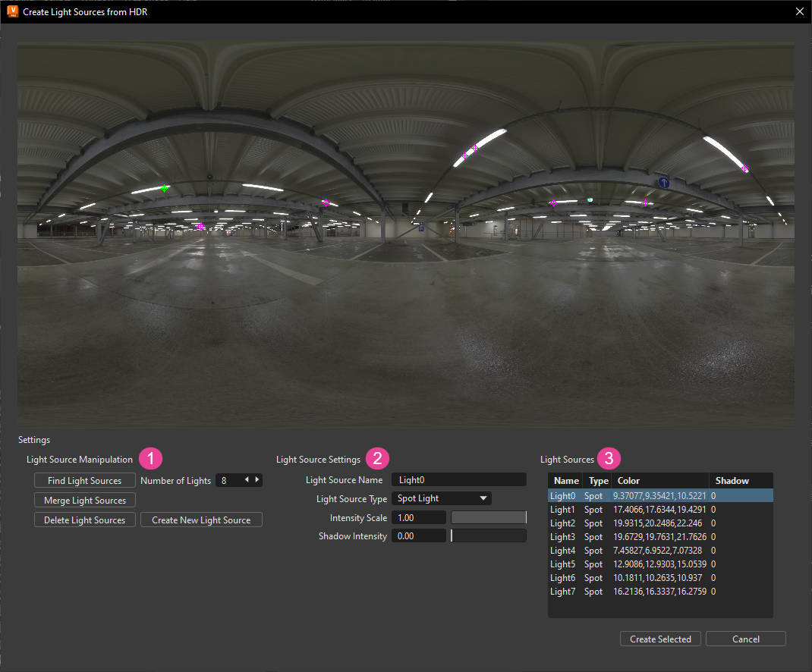Click the magenta light marker near panorama center
The height and width of the screenshot is (672, 812).
325,203
